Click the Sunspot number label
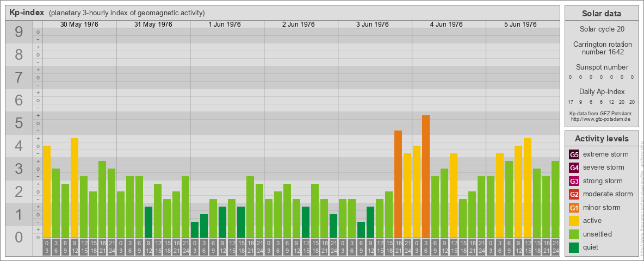644x261 pixels. pos(602,67)
